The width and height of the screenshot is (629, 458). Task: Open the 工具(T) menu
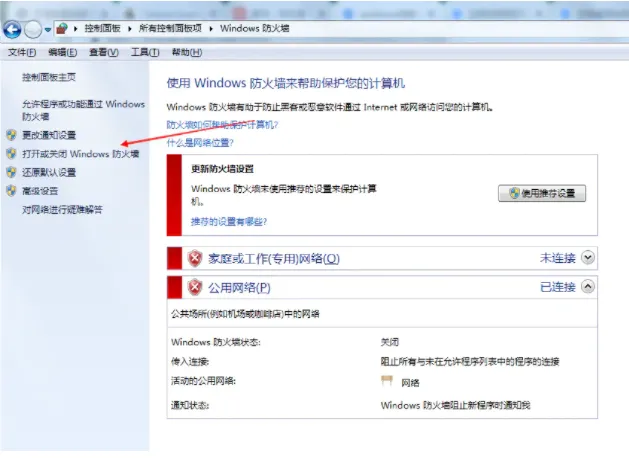pos(145,52)
